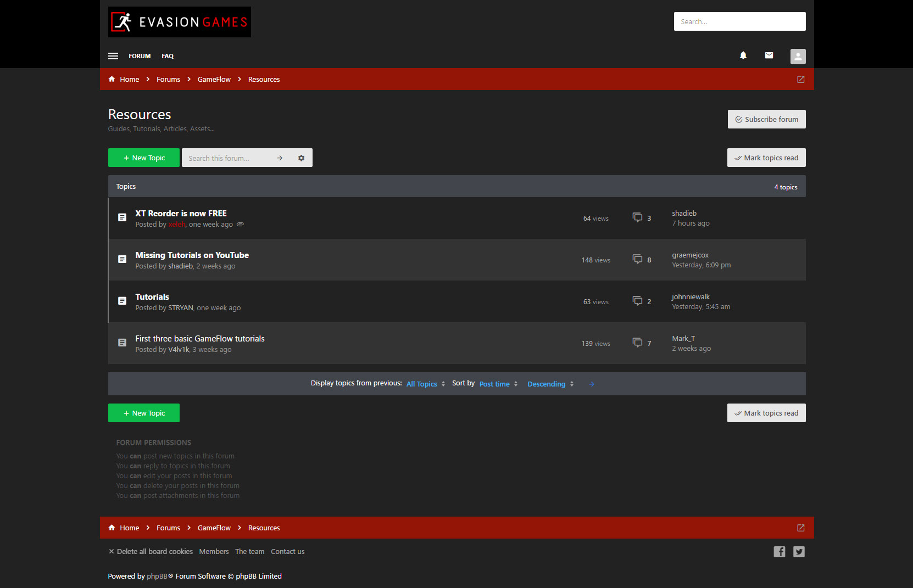The width and height of the screenshot is (913, 588).
Task: Open advanced search gear icon
Action: click(x=301, y=158)
